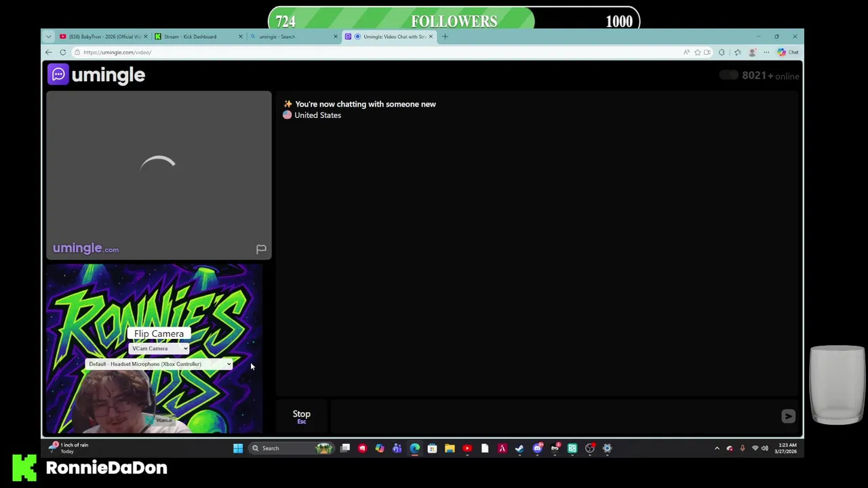This screenshot has width=868, height=488.
Task: Open the browser extensions icon
Action: [x=722, y=52]
